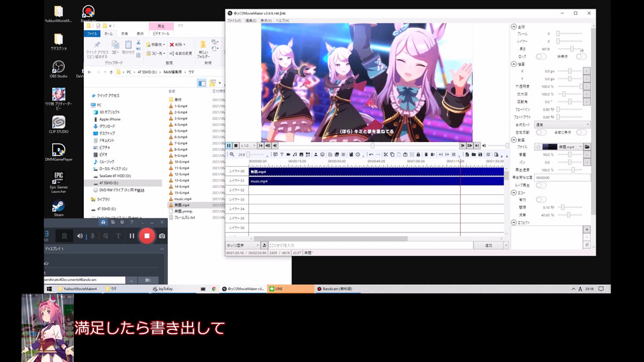The image size is (644, 362).
Task: Collapse the エコー properties section
Action: (514, 192)
